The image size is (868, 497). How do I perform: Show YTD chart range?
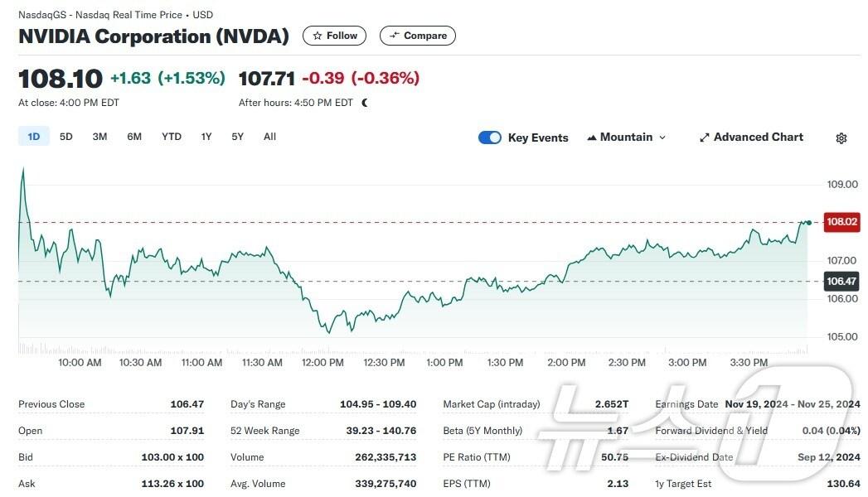tap(172, 137)
